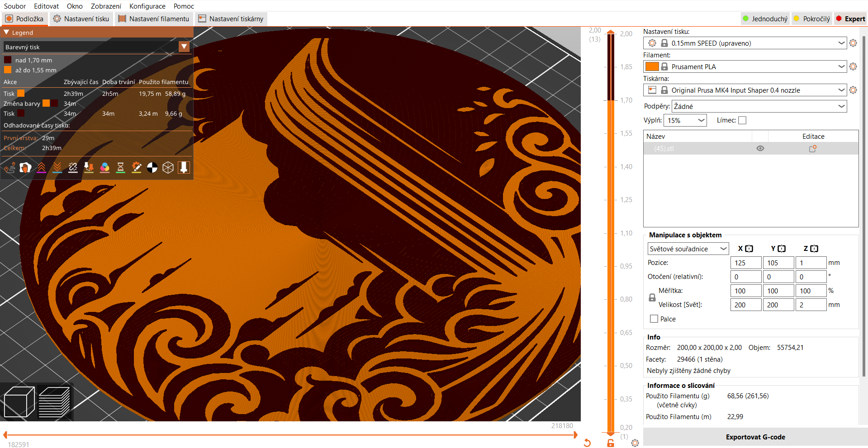Open the Výplň 15% dropdown

685,120
